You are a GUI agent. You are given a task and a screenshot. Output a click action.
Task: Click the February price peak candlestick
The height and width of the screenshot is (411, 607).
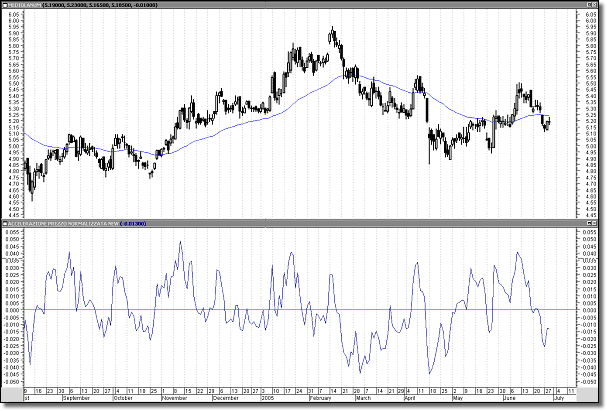pos(332,34)
